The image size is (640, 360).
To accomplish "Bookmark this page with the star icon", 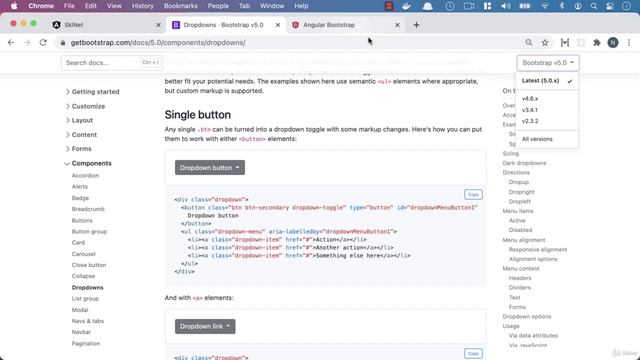I will [545, 42].
